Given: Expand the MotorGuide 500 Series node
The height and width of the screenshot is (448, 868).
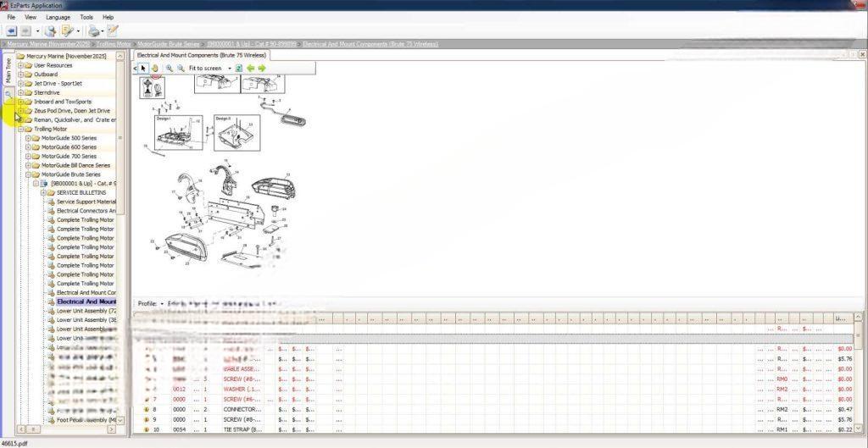Looking at the screenshot, I should click(x=28, y=138).
